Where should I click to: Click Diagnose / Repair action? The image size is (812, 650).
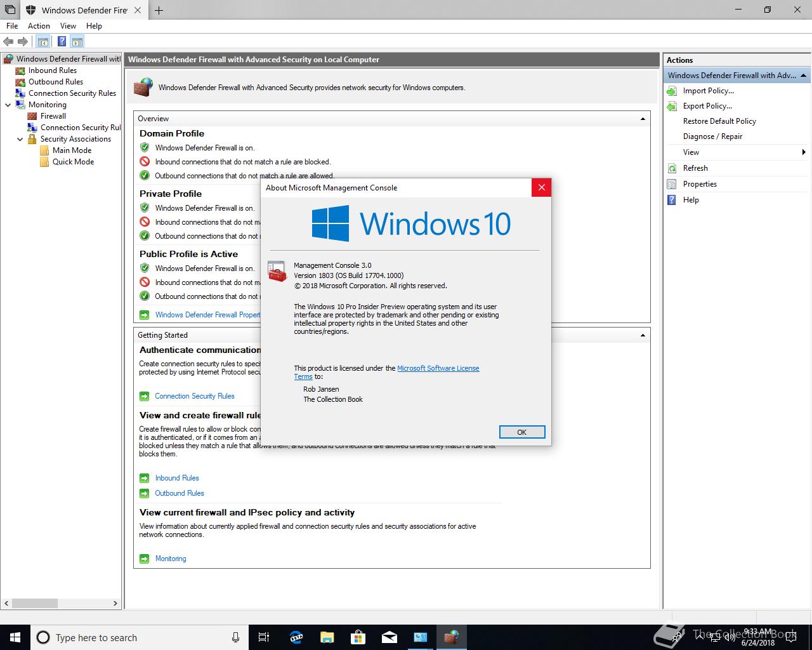click(x=712, y=136)
